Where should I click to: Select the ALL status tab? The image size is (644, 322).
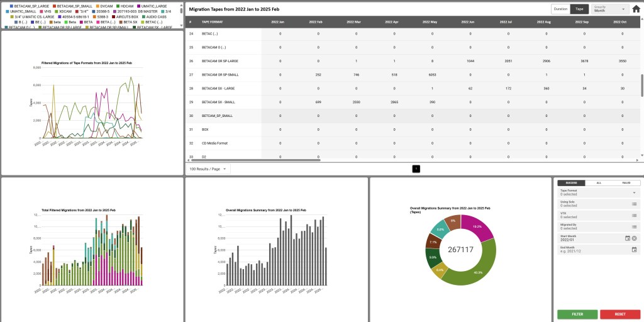pos(599,182)
